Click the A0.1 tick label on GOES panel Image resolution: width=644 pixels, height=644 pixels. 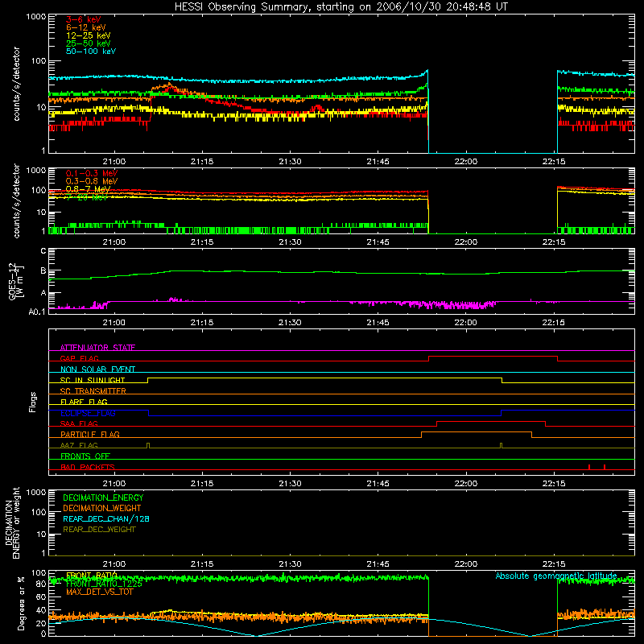[37, 312]
